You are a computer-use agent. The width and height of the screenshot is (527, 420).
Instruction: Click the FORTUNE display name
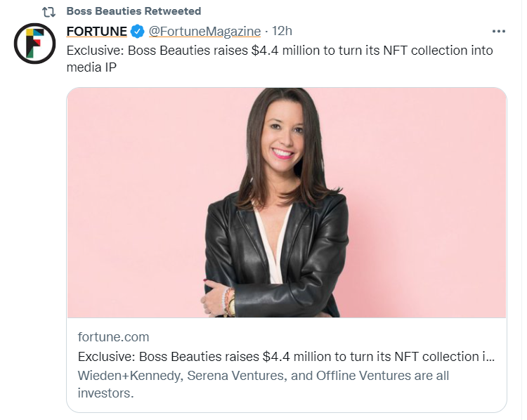click(96, 32)
